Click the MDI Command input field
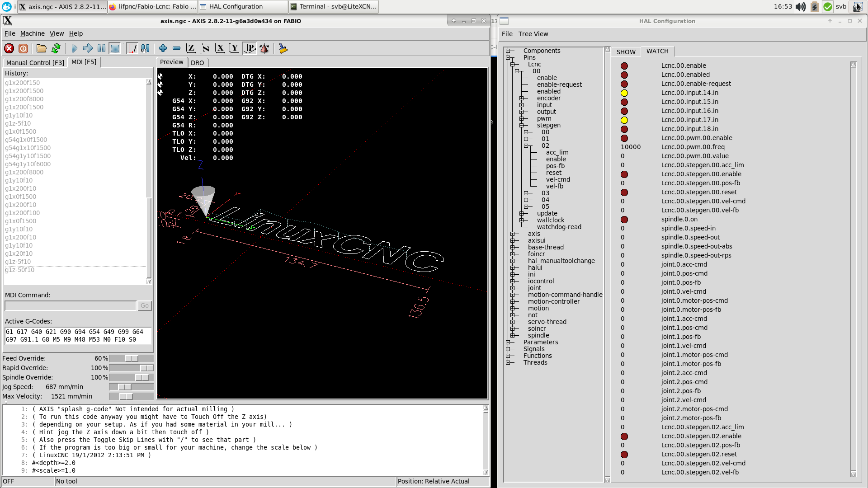Viewport: 868px width, 488px height. pos(71,305)
